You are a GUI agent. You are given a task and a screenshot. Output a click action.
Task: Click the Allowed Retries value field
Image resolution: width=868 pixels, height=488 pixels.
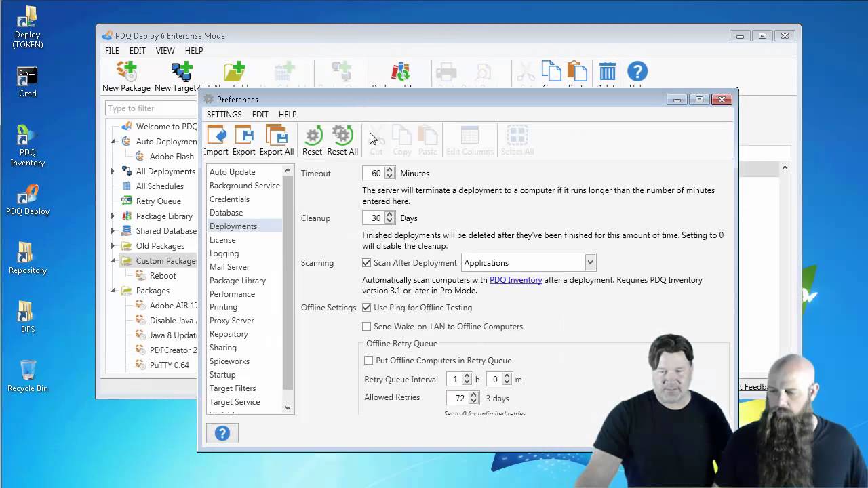point(458,399)
